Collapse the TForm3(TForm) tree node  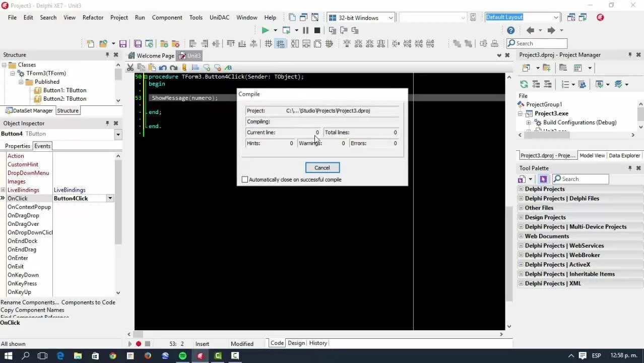(x=13, y=74)
